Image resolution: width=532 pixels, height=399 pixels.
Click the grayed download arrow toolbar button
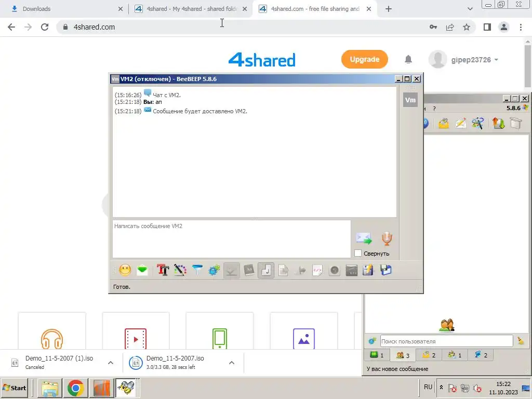(231, 270)
